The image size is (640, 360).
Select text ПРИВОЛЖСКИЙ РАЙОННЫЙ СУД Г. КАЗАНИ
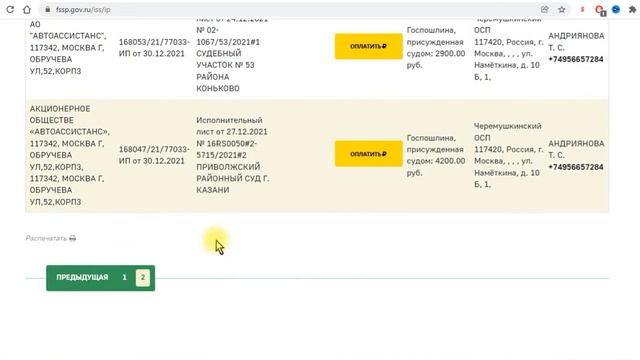233,178
